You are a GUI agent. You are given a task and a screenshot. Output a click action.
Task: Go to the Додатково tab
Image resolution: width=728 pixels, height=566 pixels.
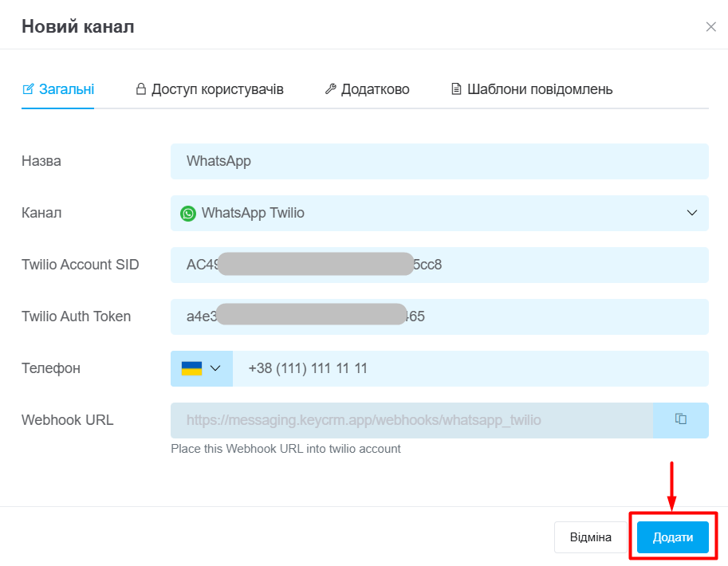367,89
